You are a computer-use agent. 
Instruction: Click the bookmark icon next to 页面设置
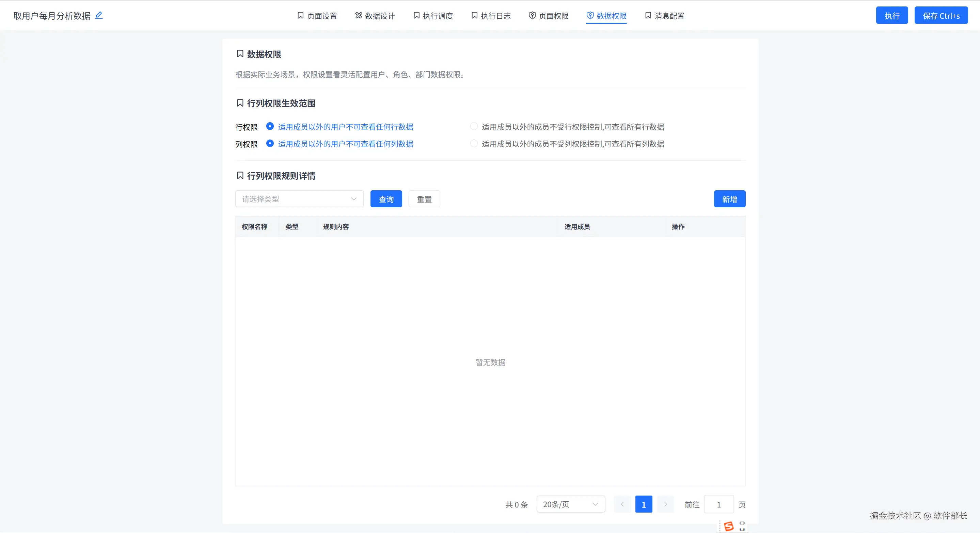pyautogui.click(x=300, y=15)
